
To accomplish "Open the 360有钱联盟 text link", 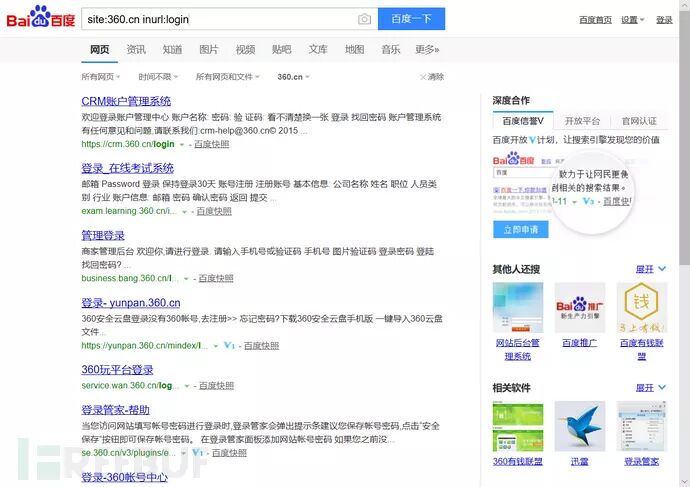I will click(x=518, y=461).
